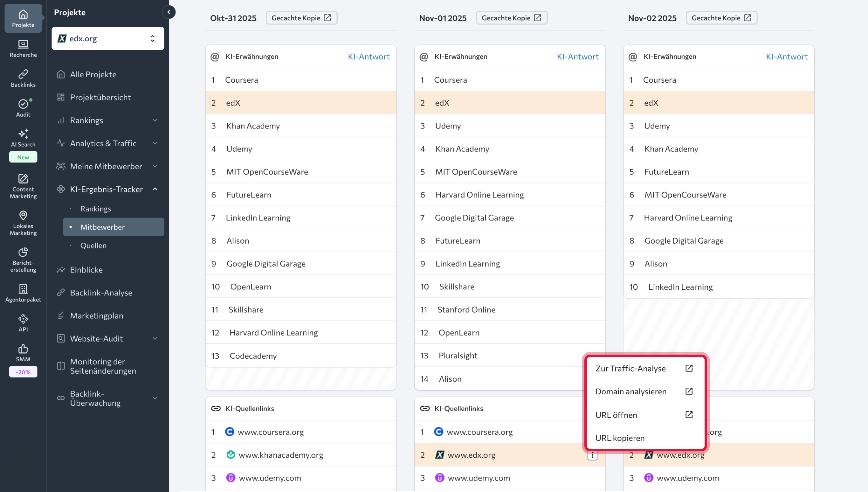
Task: Open the Audit sidebar icon
Action: 23,108
